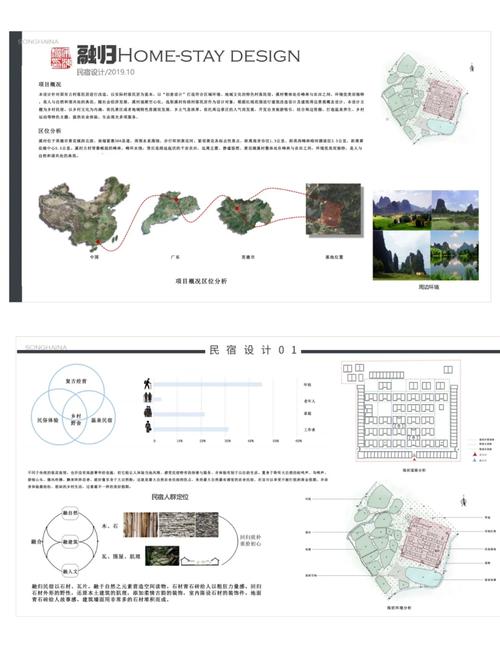The width and height of the screenshot is (500, 653).
Task: Click the HOME-STAY DESIGN heading
Action: point(209,56)
